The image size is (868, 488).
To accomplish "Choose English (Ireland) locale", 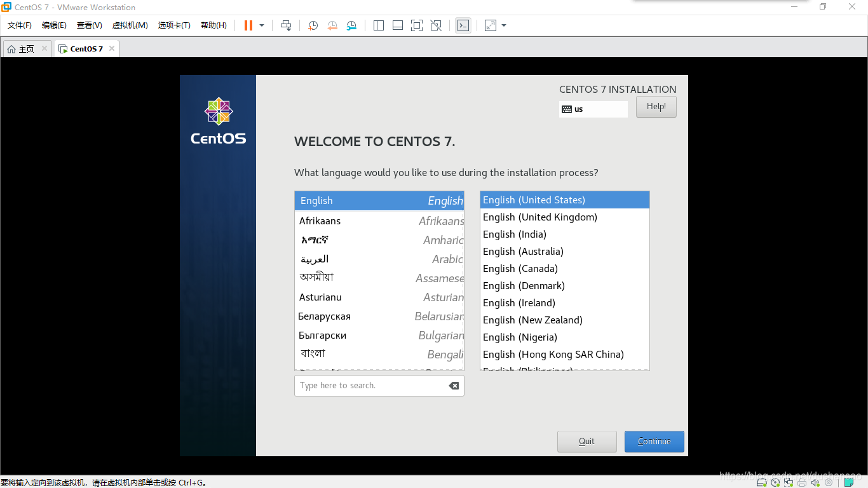I will click(565, 303).
